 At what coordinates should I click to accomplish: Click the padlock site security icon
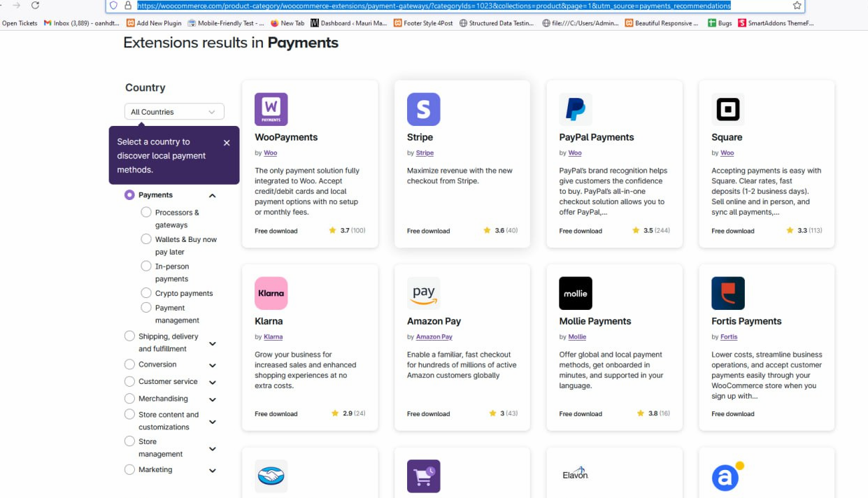[x=127, y=6]
